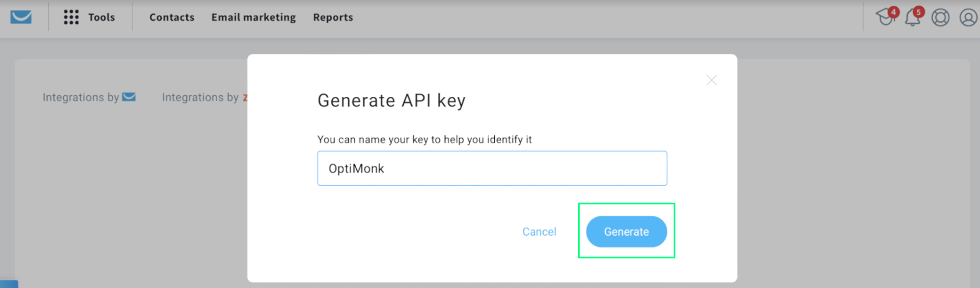Image resolution: width=980 pixels, height=288 pixels.
Task: Switch to Integrations by GetResponse tab
Action: coord(89,97)
